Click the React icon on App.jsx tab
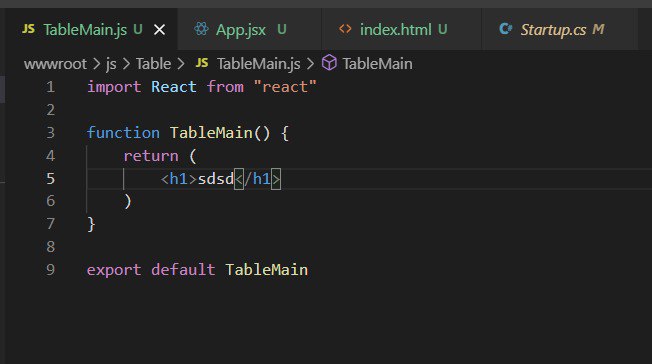The width and height of the screenshot is (652, 364). [201, 29]
